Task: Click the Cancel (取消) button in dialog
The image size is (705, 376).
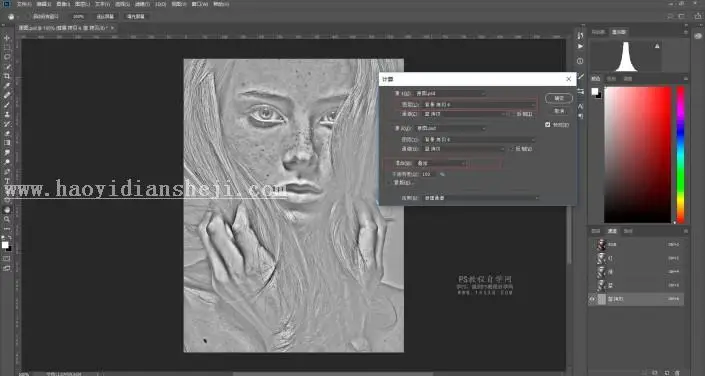Action: click(x=559, y=111)
